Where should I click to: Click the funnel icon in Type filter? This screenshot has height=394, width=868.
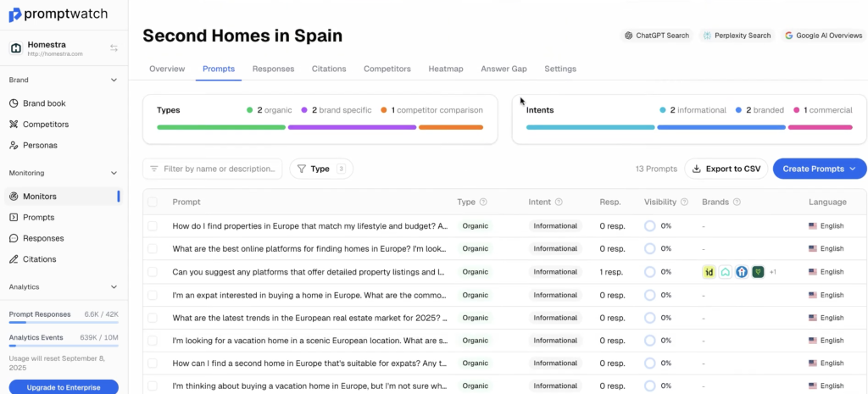pyautogui.click(x=301, y=169)
